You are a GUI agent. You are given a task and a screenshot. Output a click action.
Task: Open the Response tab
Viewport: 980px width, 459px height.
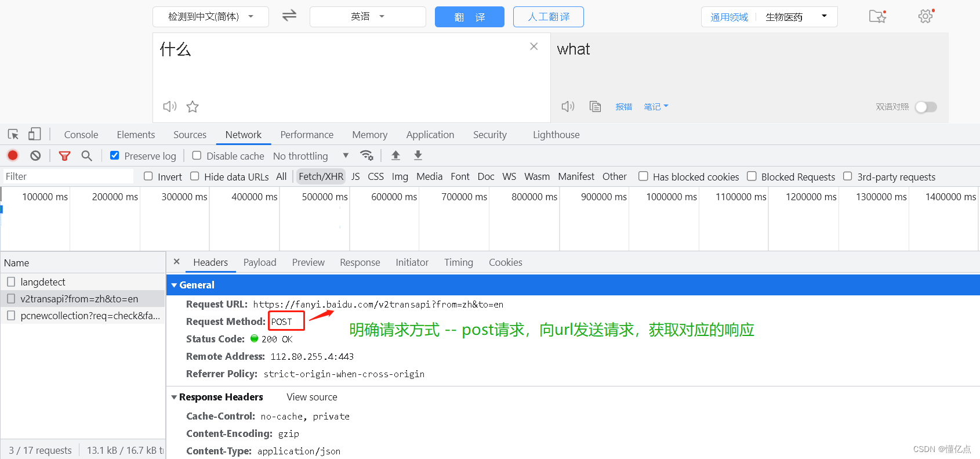coord(360,262)
